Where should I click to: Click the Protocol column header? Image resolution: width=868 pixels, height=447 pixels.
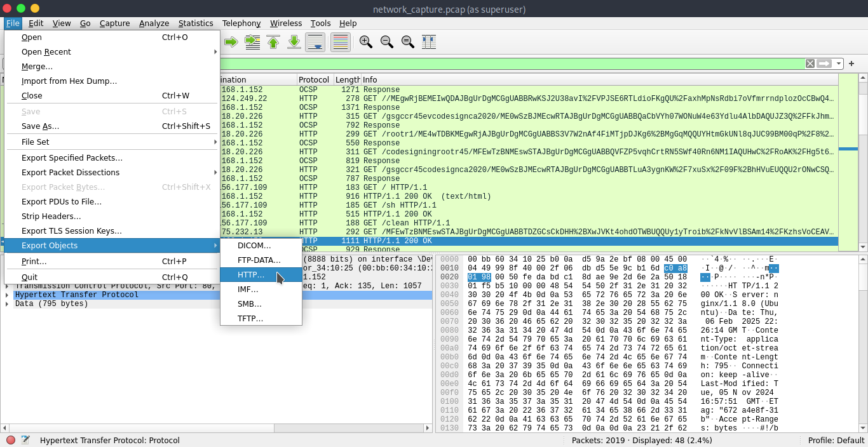pyautogui.click(x=315, y=80)
